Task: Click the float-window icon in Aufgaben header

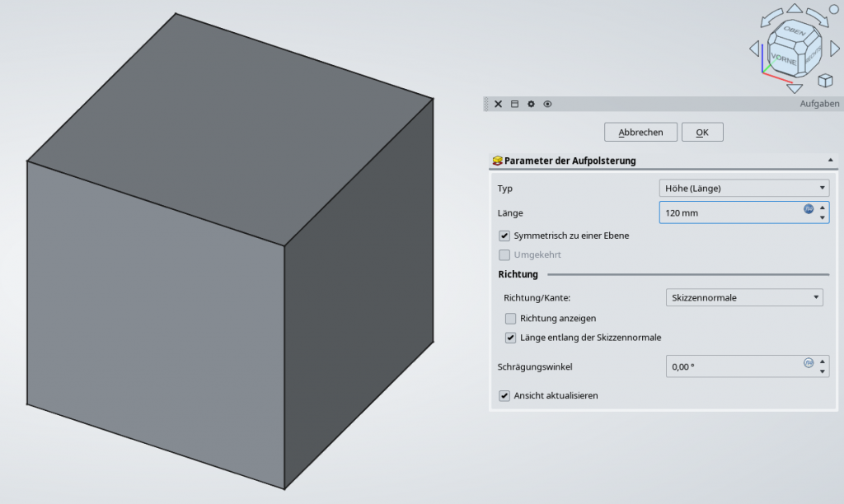Action: tap(514, 104)
